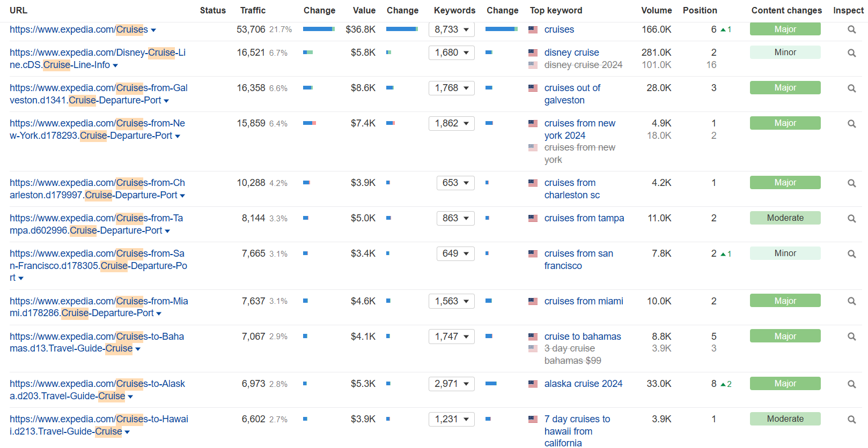The height and width of the screenshot is (448, 868).
Task: Open the magnifier icon for the San-Francisco row
Action: [x=851, y=253]
